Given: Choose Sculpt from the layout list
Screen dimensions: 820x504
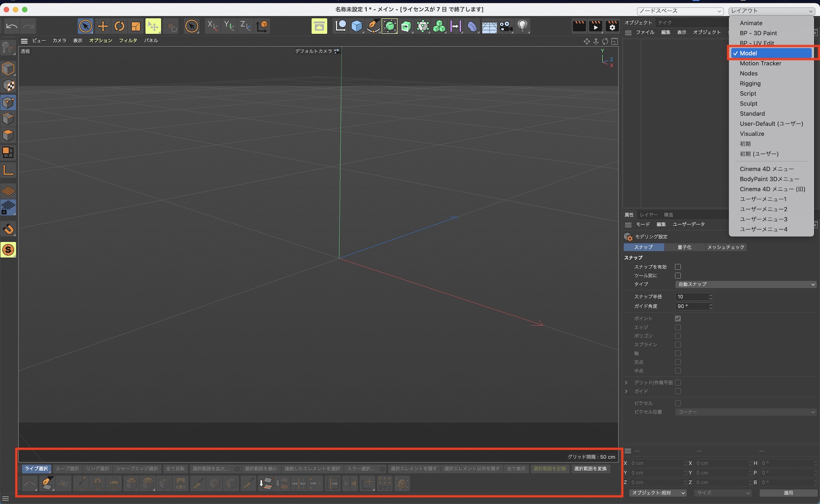Looking at the screenshot, I should [x=748, y=104].
